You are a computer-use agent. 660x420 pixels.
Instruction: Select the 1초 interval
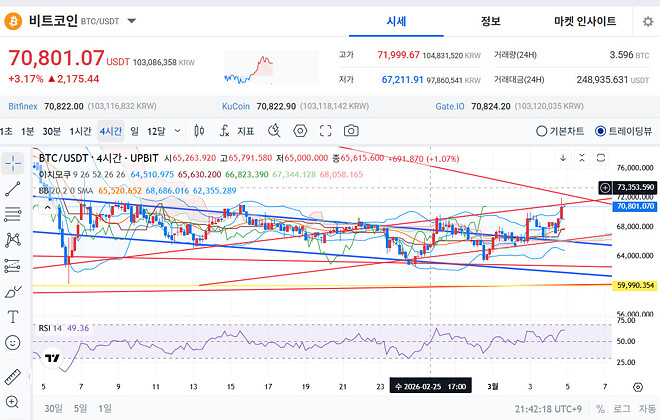click(x=6, y=131)
